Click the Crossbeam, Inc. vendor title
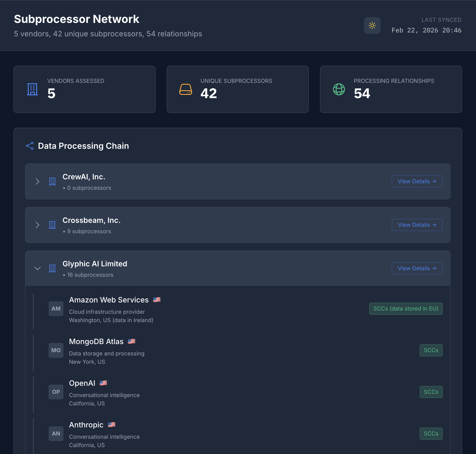 point(91,221)
